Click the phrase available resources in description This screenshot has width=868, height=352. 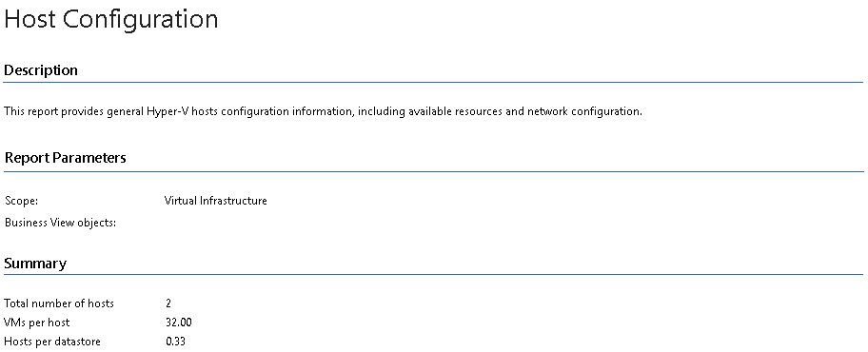[457, 111]
